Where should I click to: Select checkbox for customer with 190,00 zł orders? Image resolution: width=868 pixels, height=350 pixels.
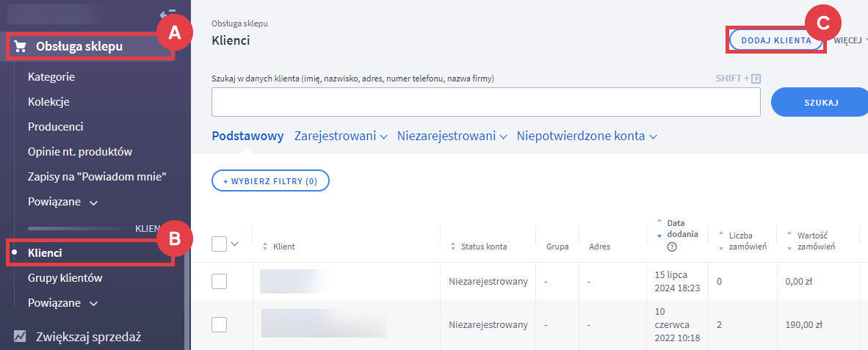[219, 324]
